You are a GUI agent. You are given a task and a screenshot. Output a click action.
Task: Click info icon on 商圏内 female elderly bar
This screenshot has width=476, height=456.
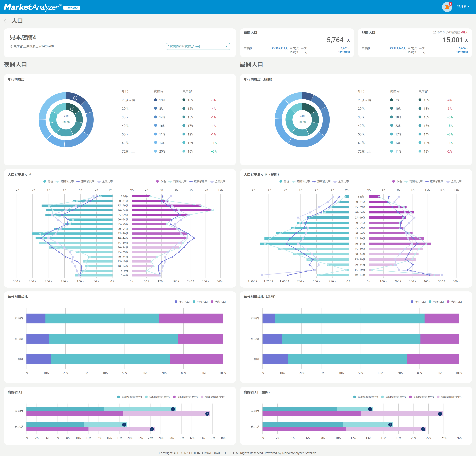[x=207, y=414]
